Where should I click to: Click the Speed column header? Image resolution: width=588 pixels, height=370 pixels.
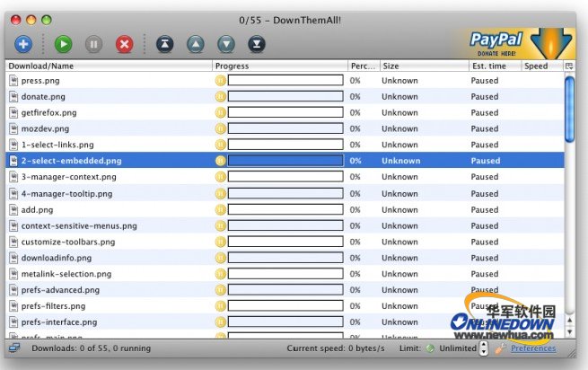point(542,66)
